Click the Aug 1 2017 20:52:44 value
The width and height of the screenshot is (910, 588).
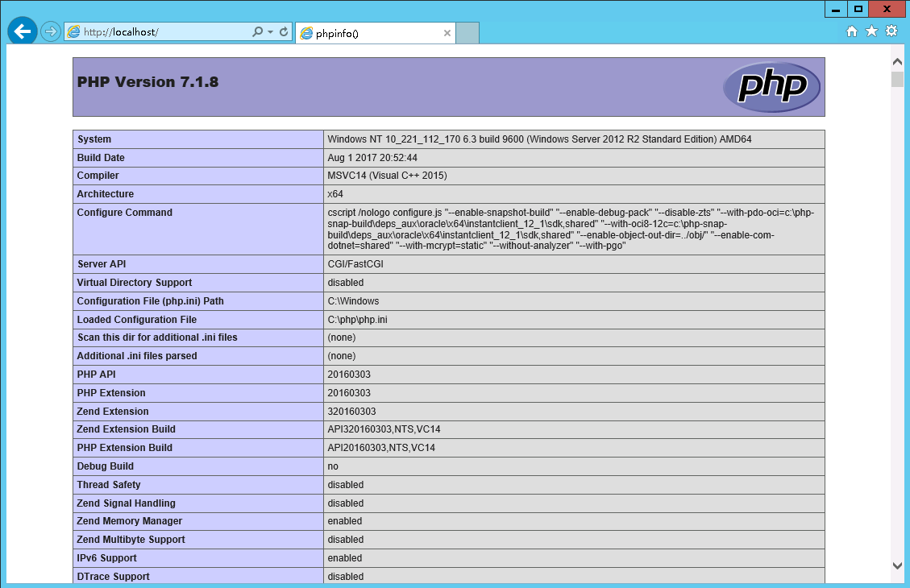coord(372,158)
